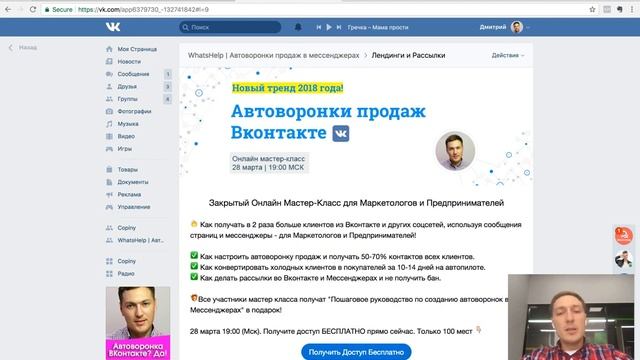Click 'Лендинги и Рассылки' breadcrumb title
This screenshot has width=640, height=360.
(408, 55)
